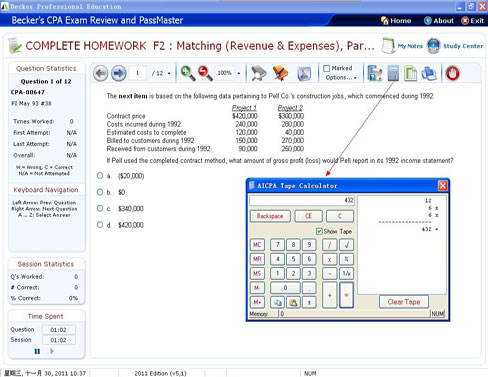Viewport: 488px width, 377px height.
Task: Pause the session timer
Action: pos(37,351)
